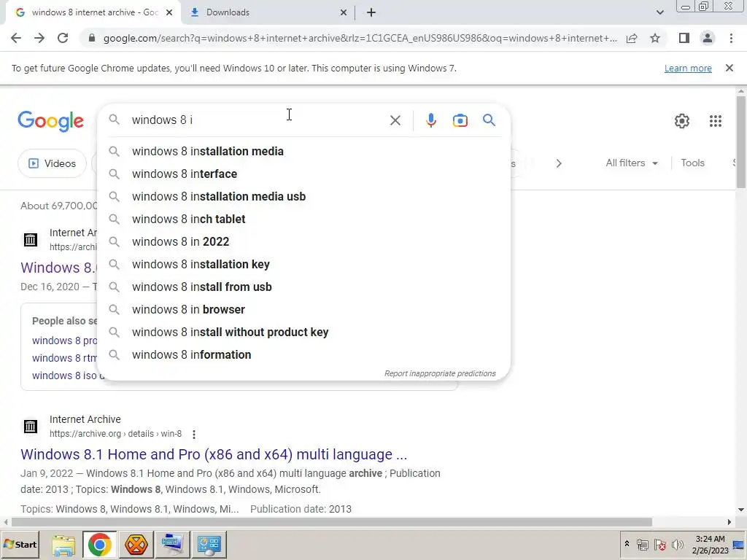Click partially hidden windows 8 rtm link
Image resolution: width=747 pixels, height=560 pixels.
point(64,357)
